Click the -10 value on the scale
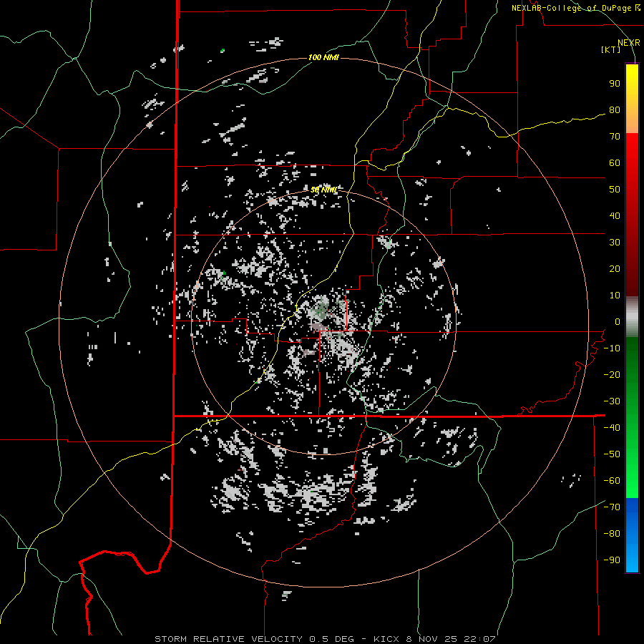This screenshot has height=644, width=644. (x=612, y=348)
